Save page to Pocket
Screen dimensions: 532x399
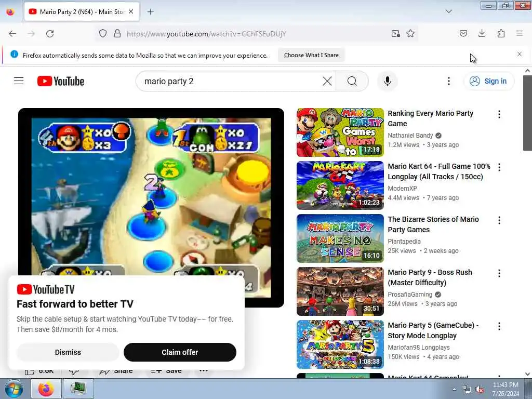(463, 34)
